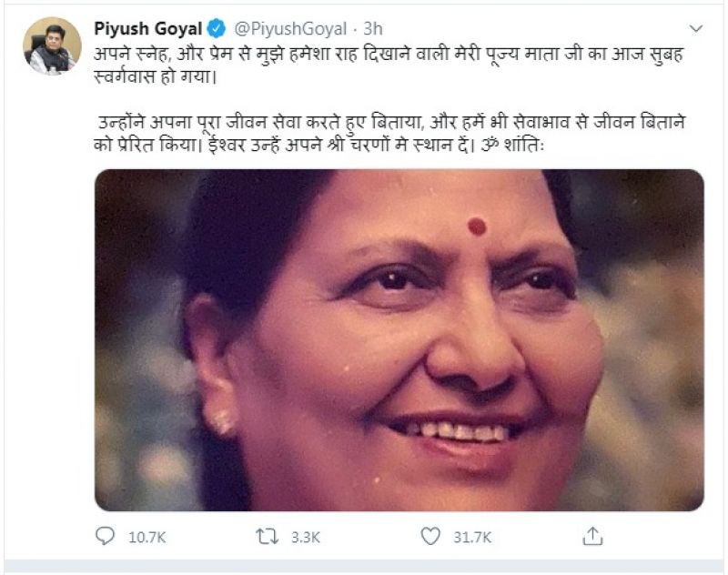Click the gray divider strip below tweet
The width and height of the screenshot is (728, 575).
pos(364,569)
